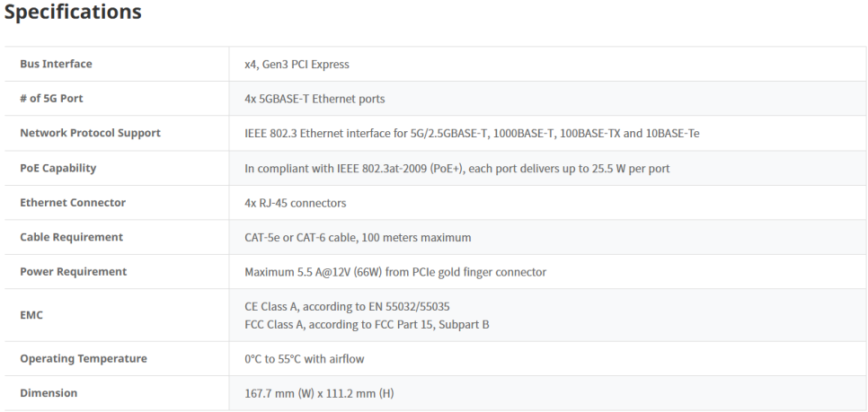
Task: Click the CAT-5e or CAT-6 cable text
Action: (358, 238)
